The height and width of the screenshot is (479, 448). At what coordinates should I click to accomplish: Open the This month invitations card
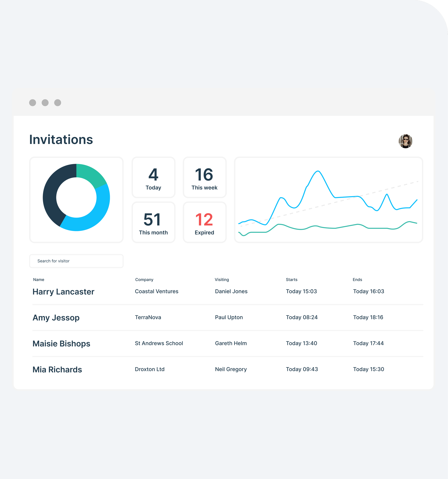[153, 222]
